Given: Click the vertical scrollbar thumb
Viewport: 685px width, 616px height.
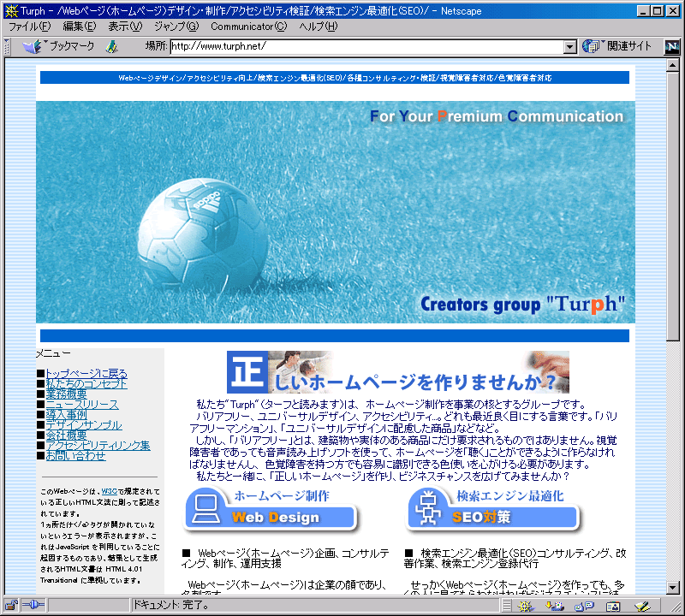Looking at the screenshot, I should click(673, 206).
